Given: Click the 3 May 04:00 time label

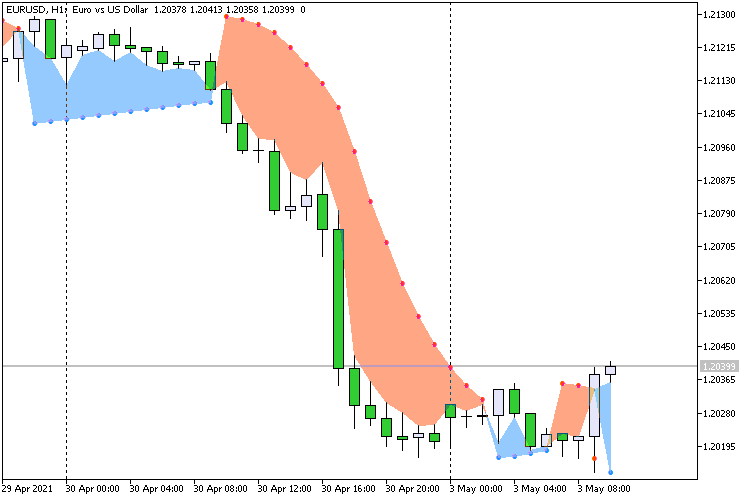Looking at the screenshot, I should [540, 489].
